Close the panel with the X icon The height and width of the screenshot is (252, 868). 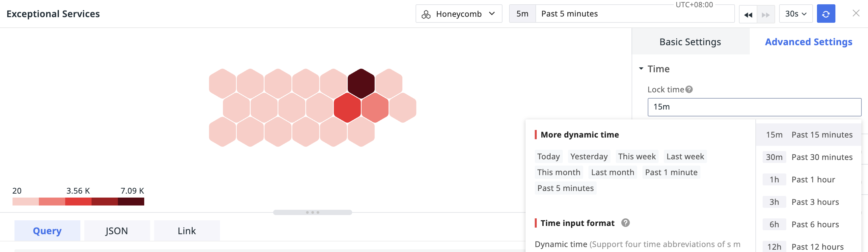point(856,13)
